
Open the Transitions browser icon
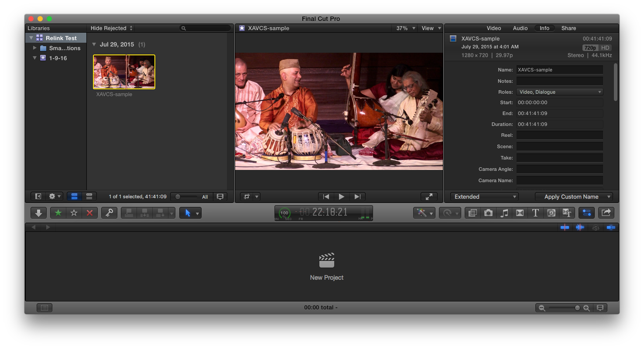(x=520, y=213)
